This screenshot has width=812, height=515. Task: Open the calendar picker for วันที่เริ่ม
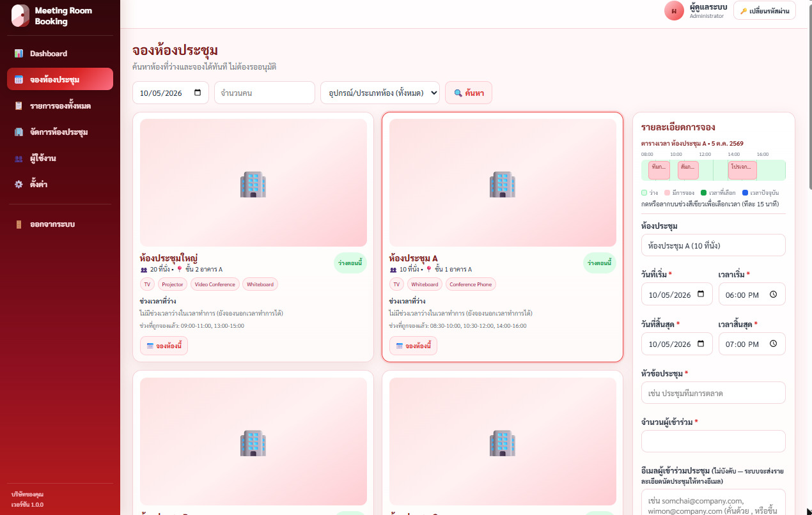point(701,295)
